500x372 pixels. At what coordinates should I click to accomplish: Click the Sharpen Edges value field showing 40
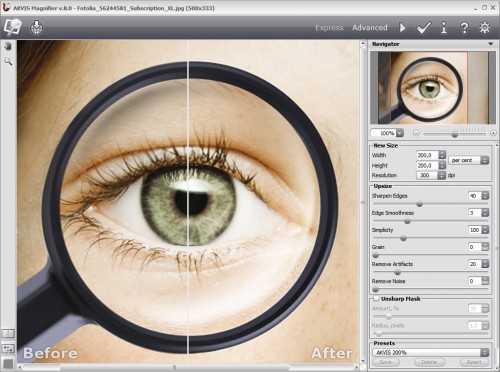pos(475,196)
